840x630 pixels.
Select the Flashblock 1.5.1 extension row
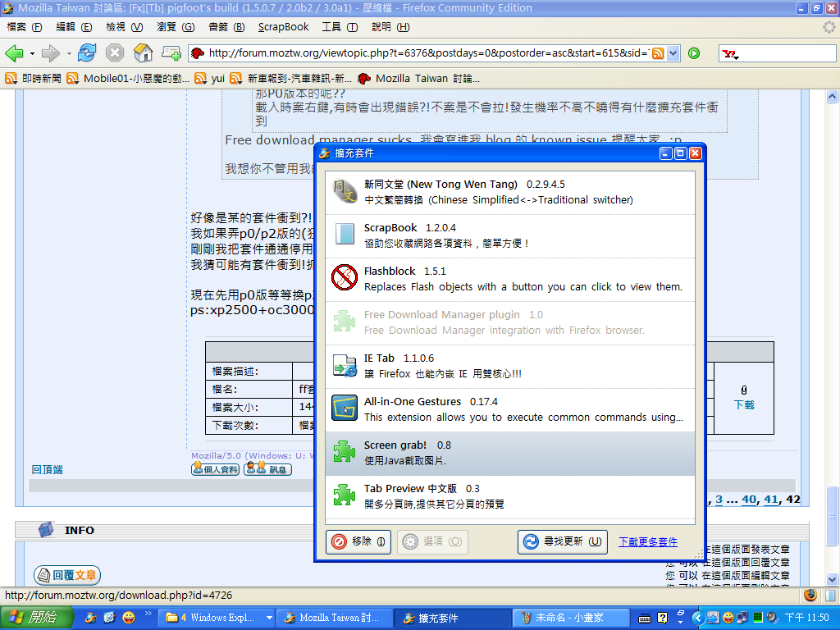[x=510, y=279]
